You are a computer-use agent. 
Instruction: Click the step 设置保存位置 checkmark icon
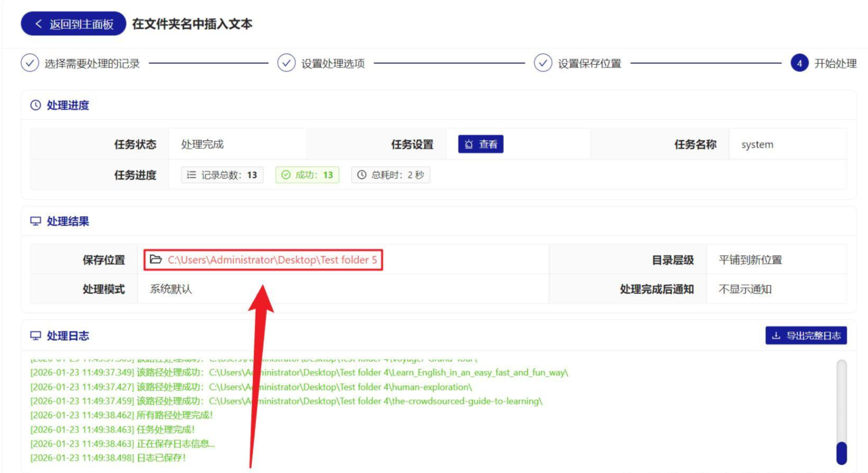pos(543,63)
